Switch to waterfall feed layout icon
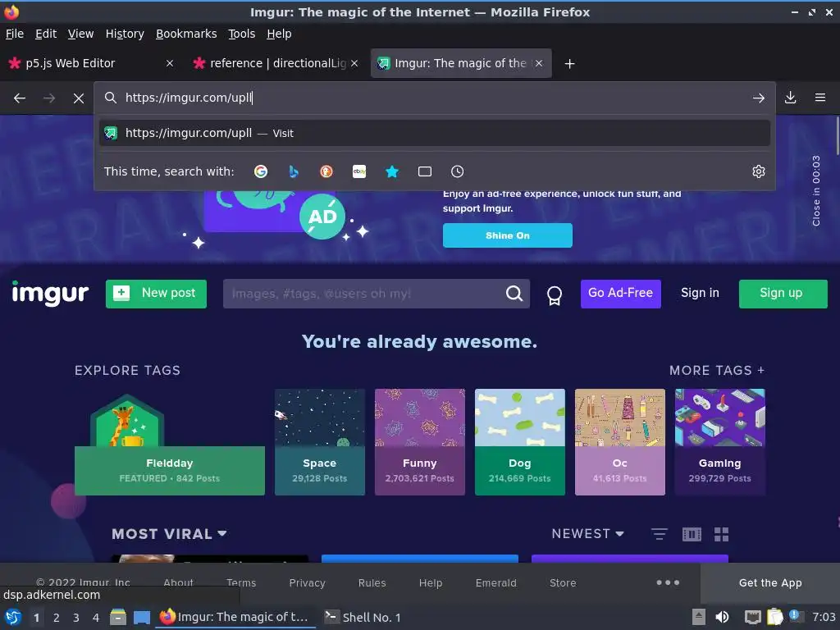The image size is (840, 630). coord(692,534)
